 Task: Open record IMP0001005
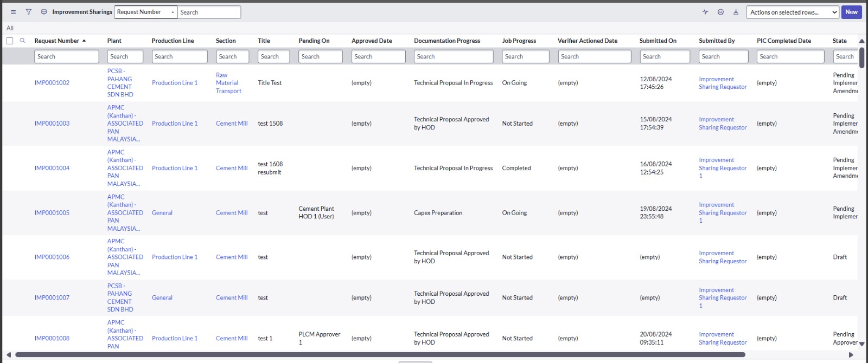point(52,213)
